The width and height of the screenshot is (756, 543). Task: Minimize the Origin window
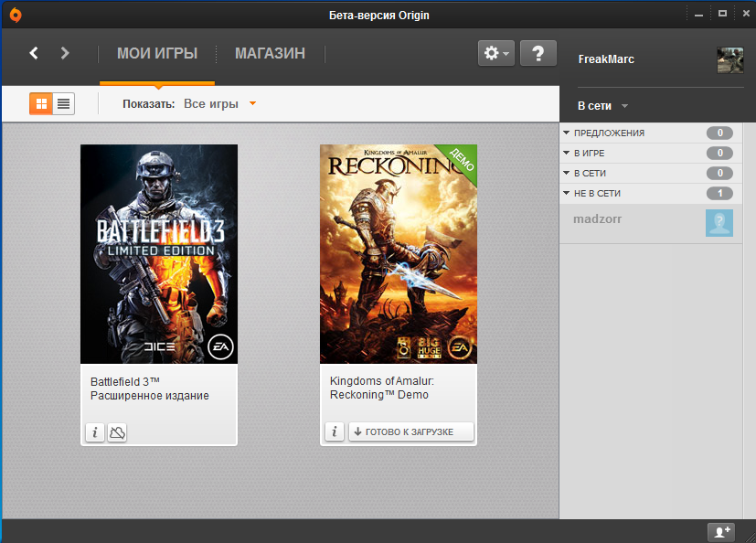[x=698, y=15]
